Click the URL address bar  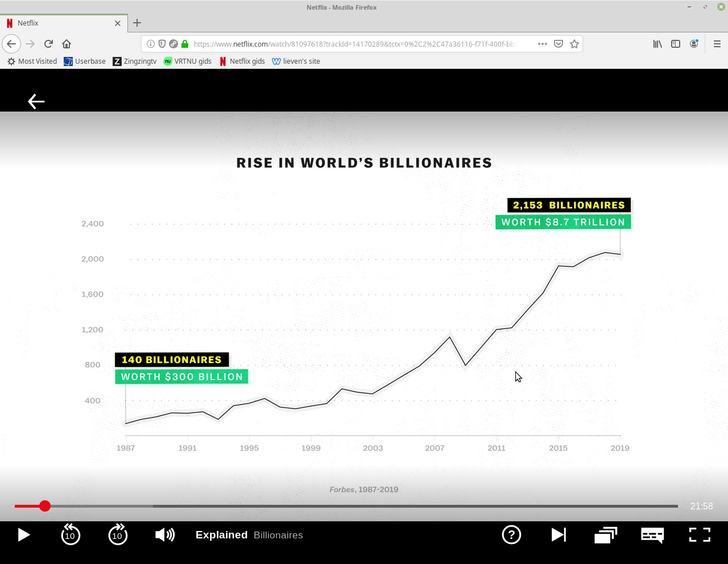[x=353, y=44]
